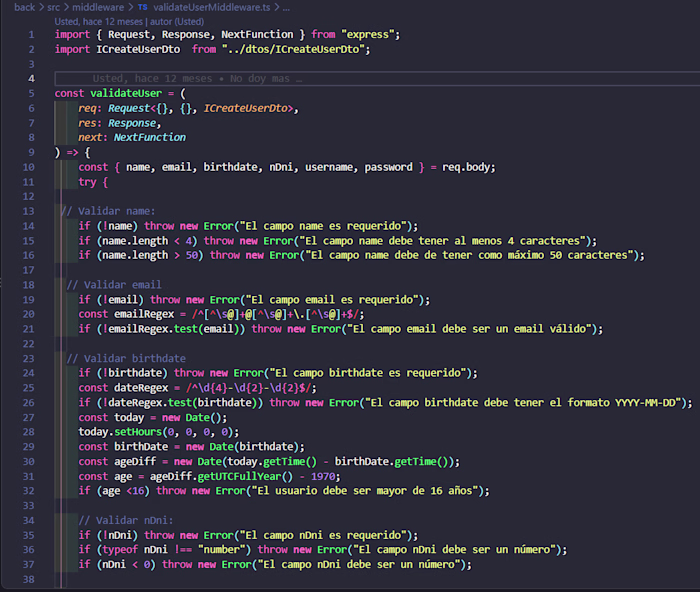Click the "../dtos/ICreateUserDto" import path
700x592 pixels.
point(293,49)
